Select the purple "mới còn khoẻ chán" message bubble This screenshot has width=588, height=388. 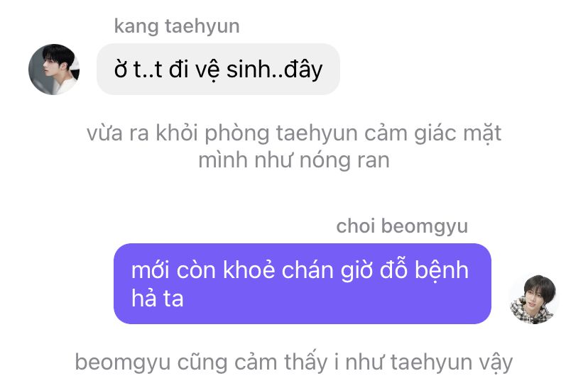(303, 284)
